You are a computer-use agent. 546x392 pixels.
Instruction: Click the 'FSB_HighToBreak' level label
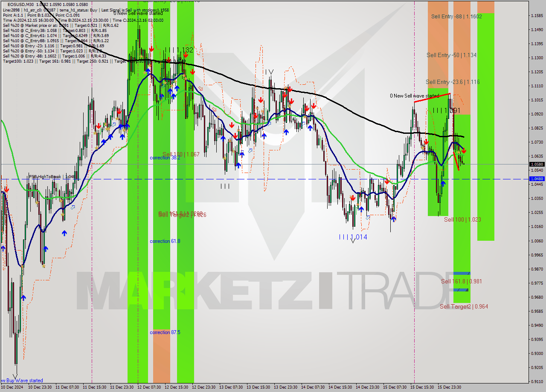(x=52, y=176)
